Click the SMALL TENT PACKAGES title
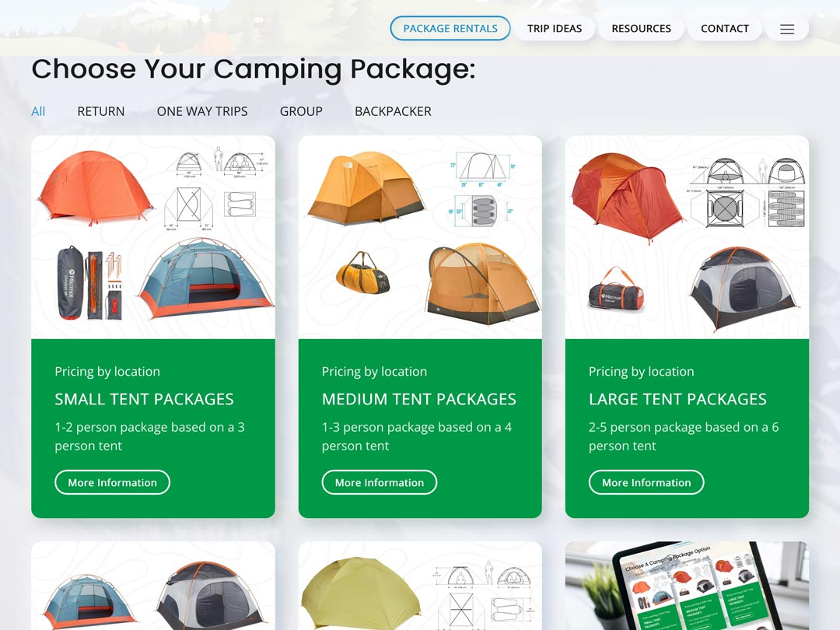This screenshot has width=840, height=630. [144, 399]
